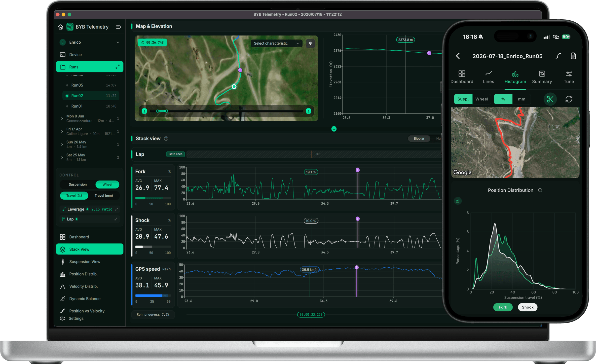Select mm units on phone
This screenshot has width=596, height=364.
(x=521, y=99)
